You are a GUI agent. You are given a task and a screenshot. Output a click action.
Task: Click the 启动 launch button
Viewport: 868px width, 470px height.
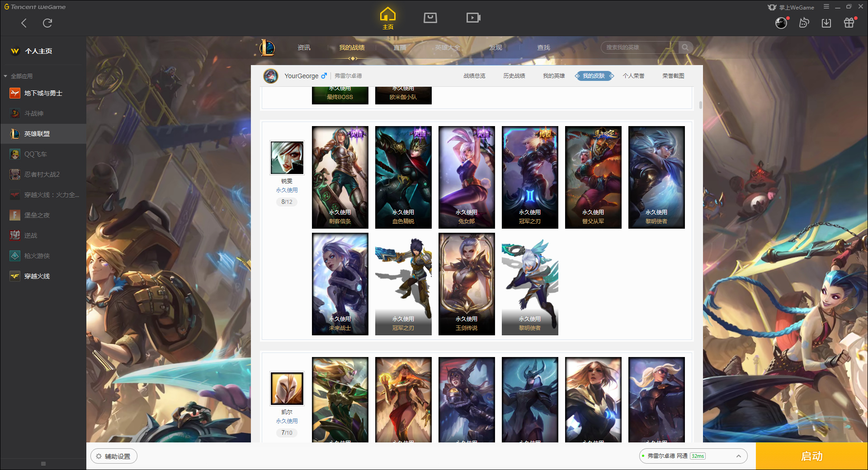click(x=811, y=456)
